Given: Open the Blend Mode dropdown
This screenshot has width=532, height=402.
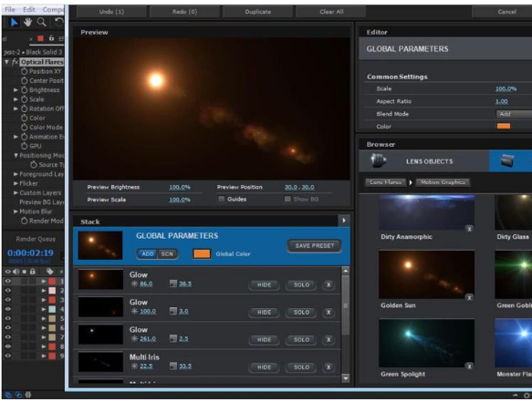Looking at the screenshot, I should [x=514, y=114].
